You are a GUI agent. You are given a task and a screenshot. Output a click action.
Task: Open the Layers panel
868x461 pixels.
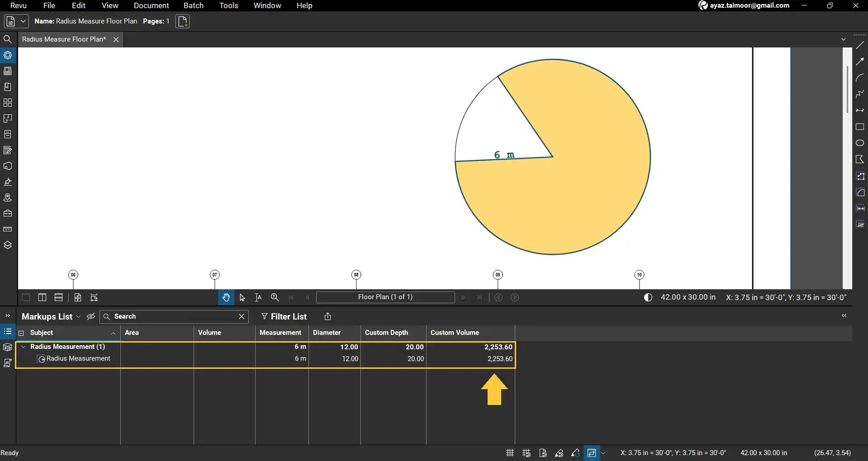point(8,245)
